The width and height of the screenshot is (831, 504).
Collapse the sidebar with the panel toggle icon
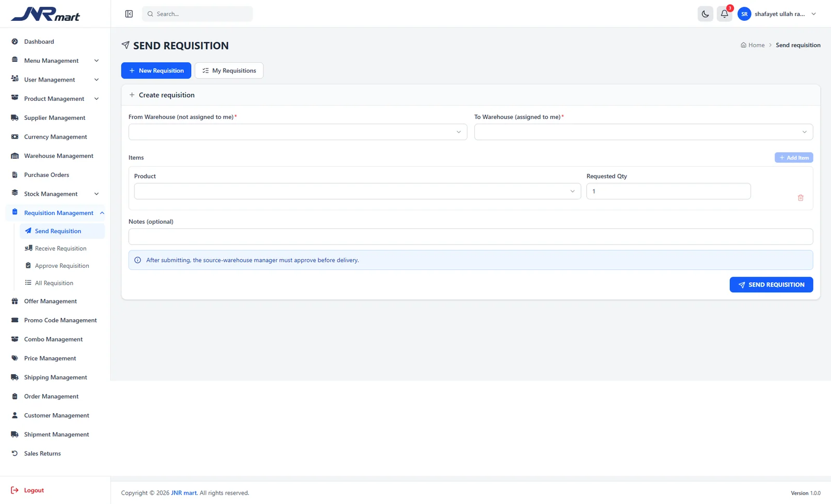click(129, 14)
